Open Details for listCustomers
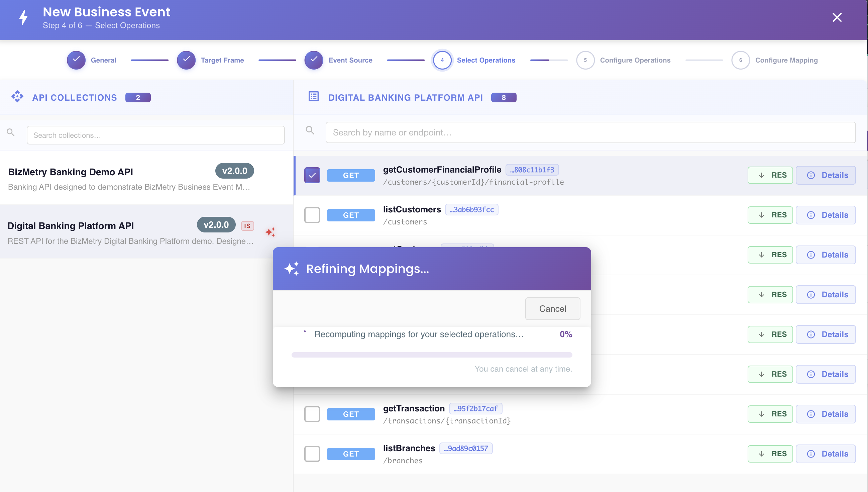 pyautogui.click(x=826, y=215)
